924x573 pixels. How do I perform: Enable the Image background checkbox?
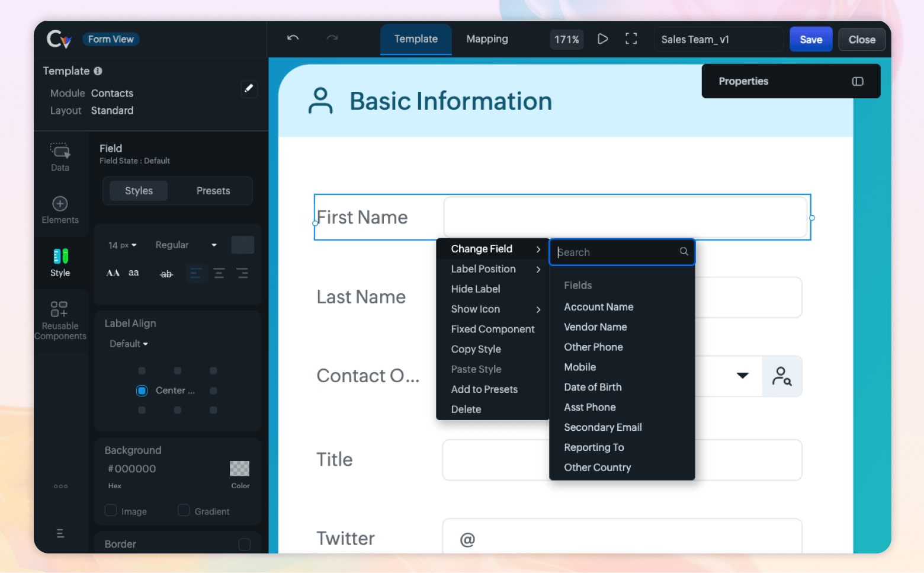(x=111, y=510)
